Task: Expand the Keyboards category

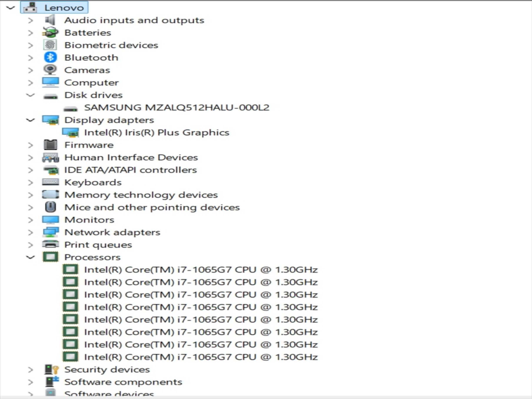Action: coord(30,183)
